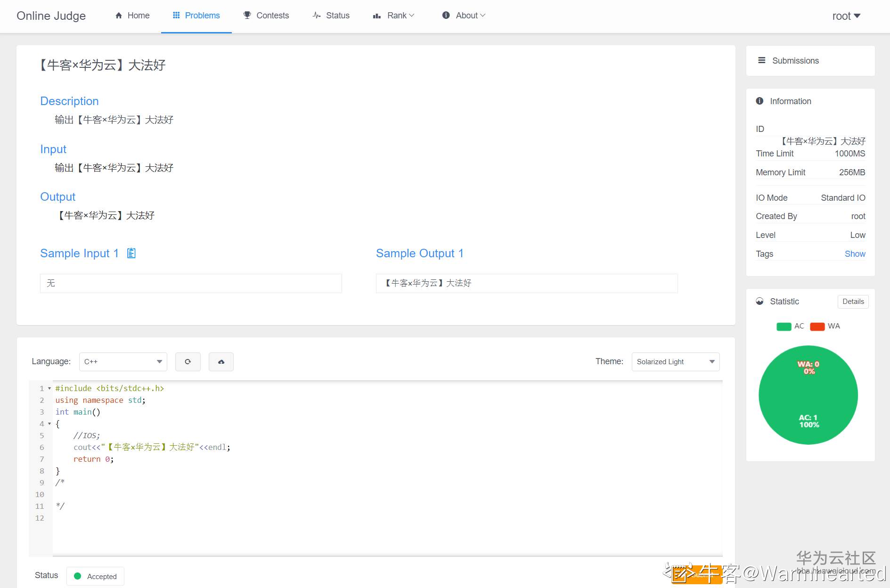The height and width of the screenshot is (588, 890).
Task: Click into the code editor on line 10
Action: coord(387,494)
